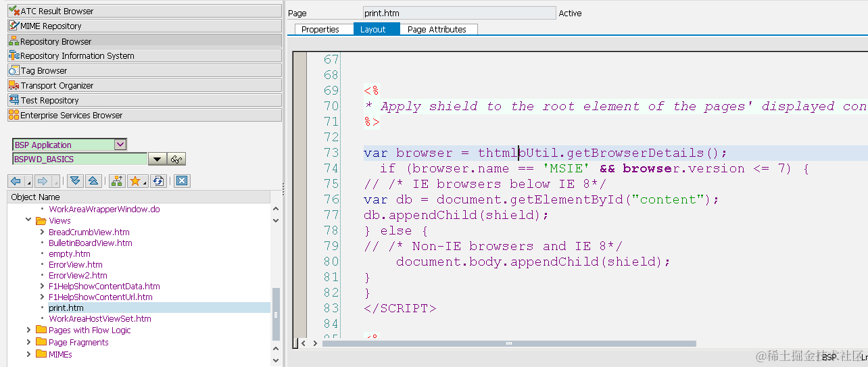Open the back arrow history dropdown

[x=28, y=181]
